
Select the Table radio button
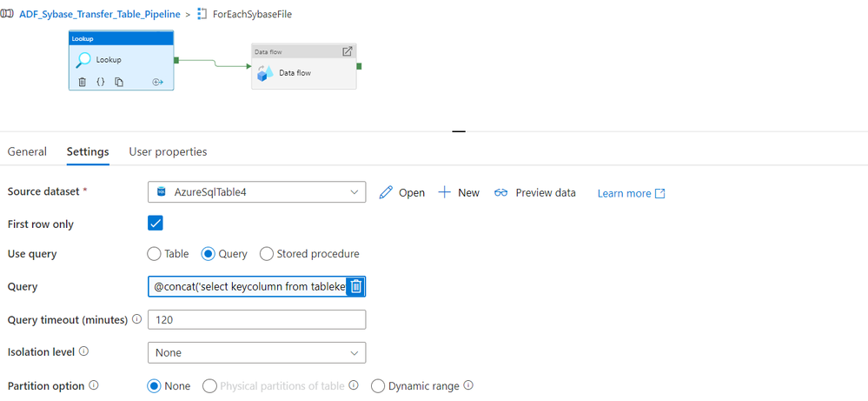[x=155, y=254]
